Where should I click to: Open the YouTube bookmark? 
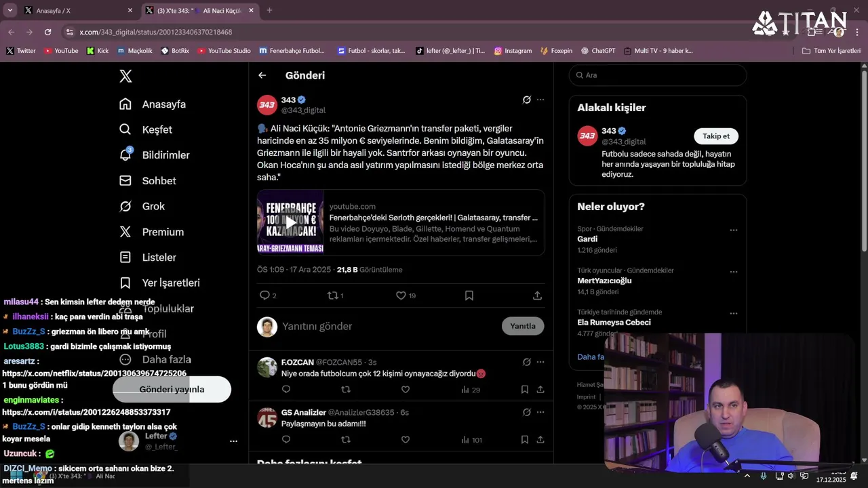[61, 51]
